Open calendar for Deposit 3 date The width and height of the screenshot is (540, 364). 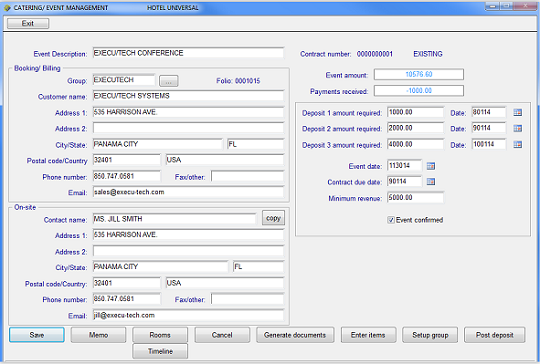coord(517,145)
